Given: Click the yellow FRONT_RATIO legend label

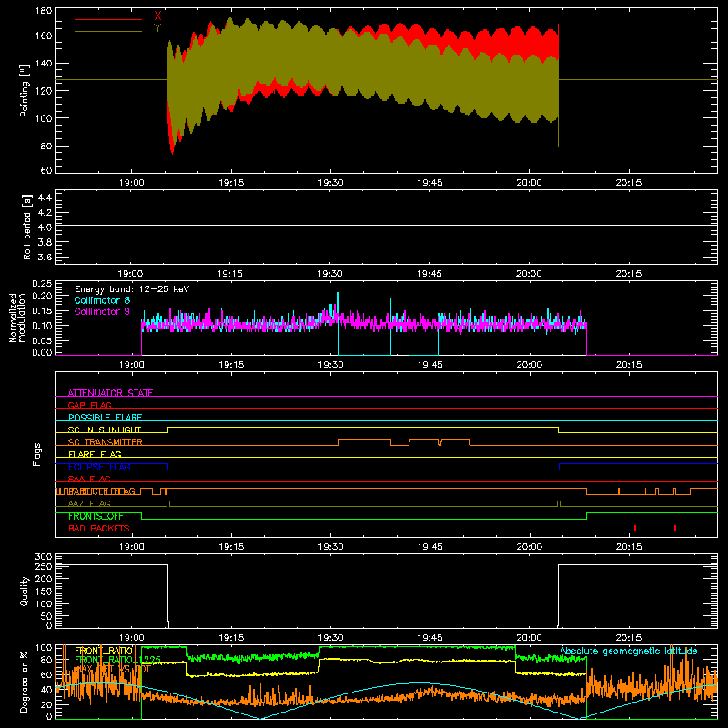Looking at the screenshot, I should click(104, 651).
